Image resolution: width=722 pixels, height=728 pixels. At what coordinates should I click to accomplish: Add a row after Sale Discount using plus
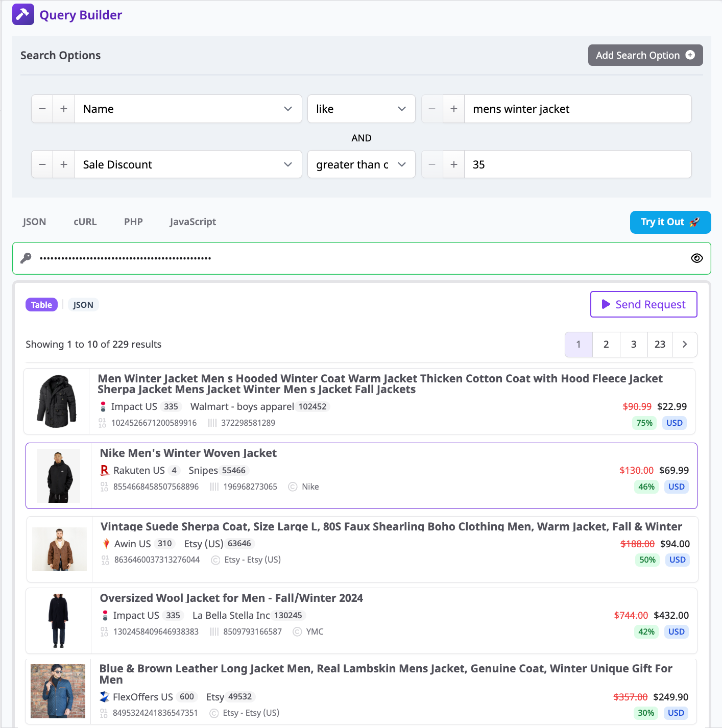point(64,164)
